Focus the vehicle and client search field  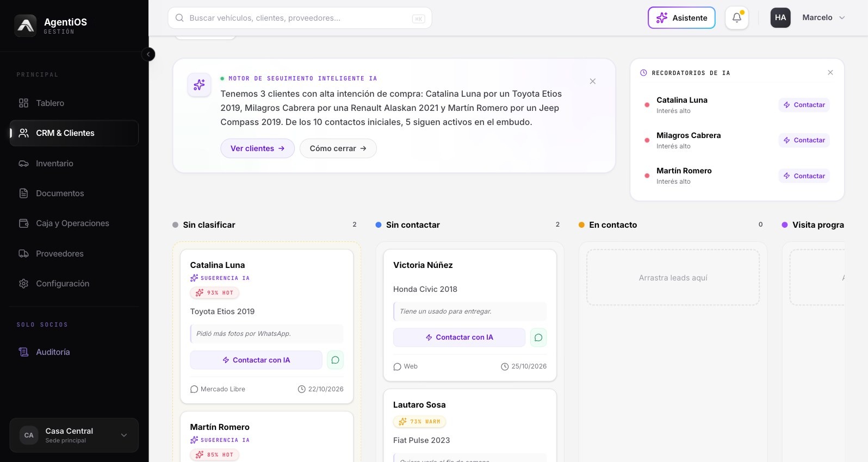(300, 18)
